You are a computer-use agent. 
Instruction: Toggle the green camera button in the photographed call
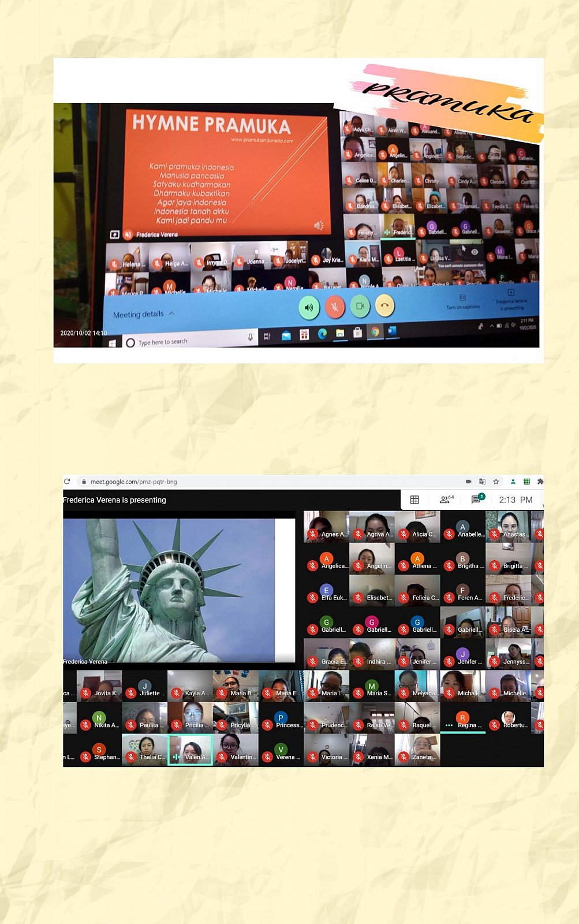pyautogui.click(x=360, y=305)
